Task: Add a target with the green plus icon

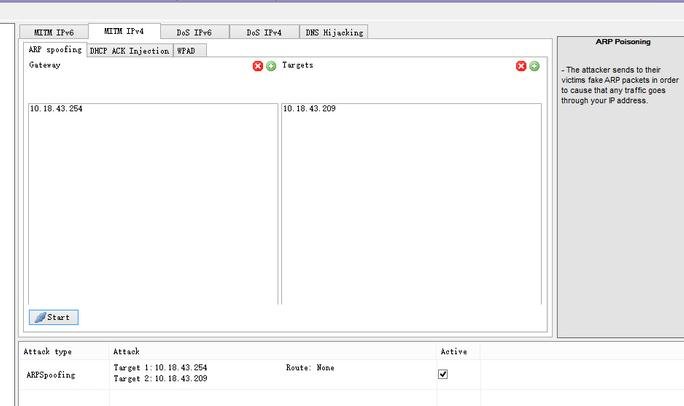Action: pyautogui.click(x=534, y=66)
